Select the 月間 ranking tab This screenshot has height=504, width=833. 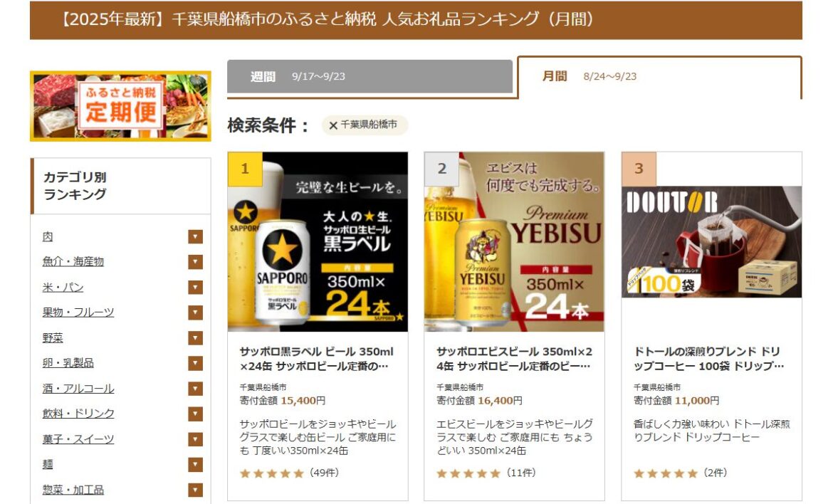click(659, 76)
